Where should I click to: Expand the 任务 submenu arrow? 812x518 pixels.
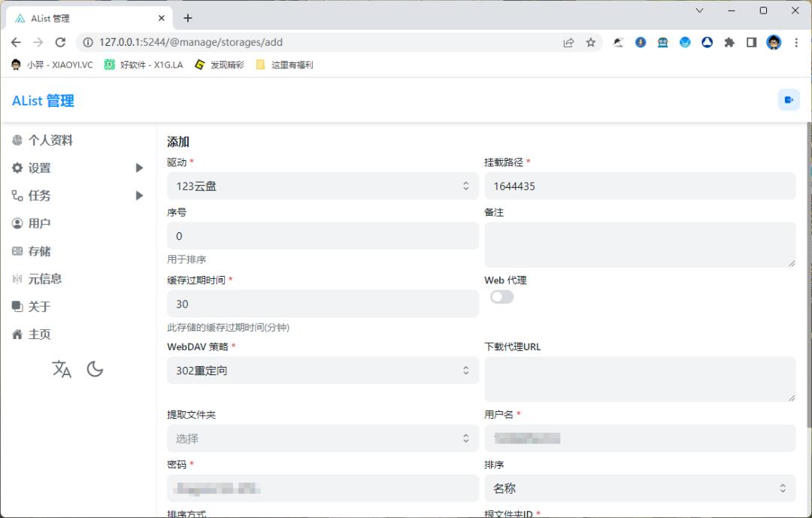coord(139,195)
